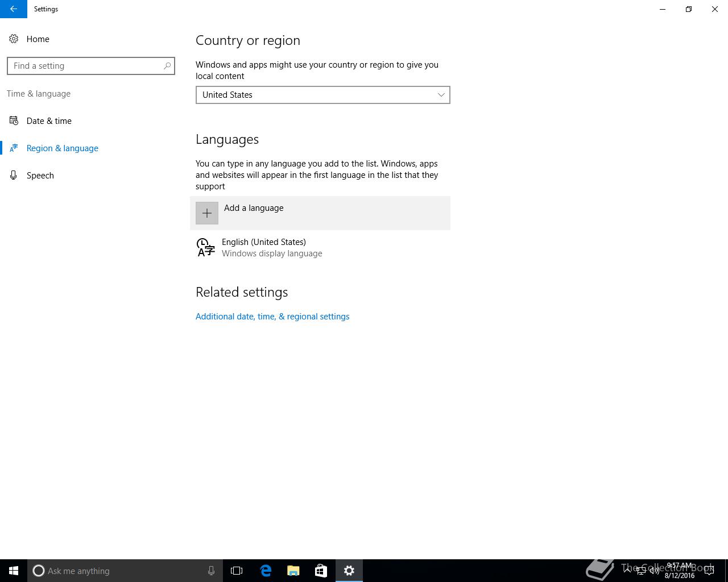Open File Explorer from the taskbar
Viewport: 728px width, 582px height.
point(293,571)
